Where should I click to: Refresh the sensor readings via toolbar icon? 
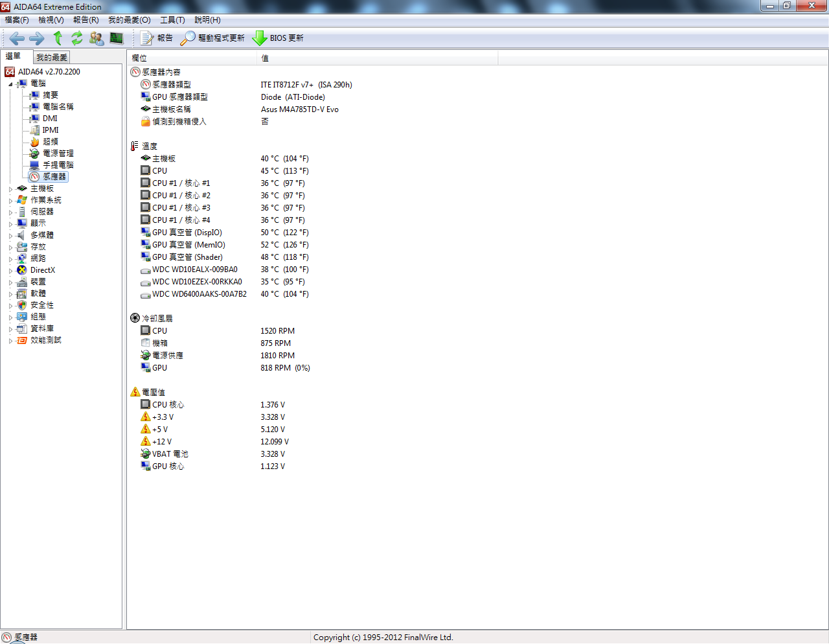(x=77, y=38)
